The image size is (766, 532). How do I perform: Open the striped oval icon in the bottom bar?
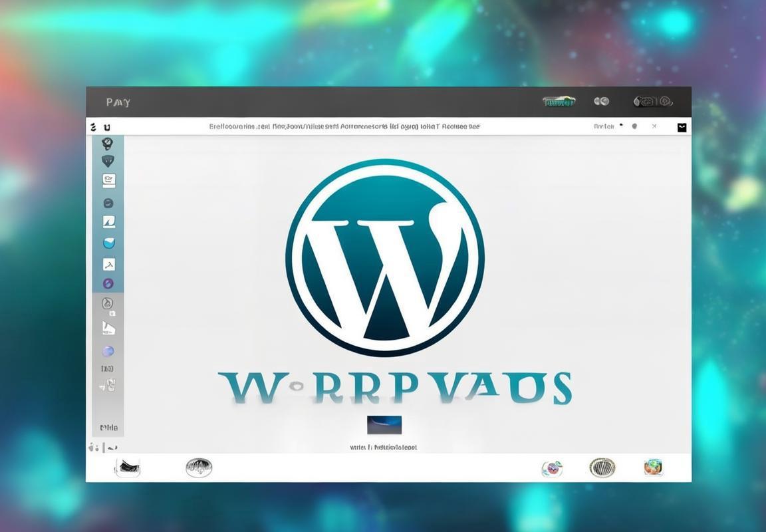(602, 468)
